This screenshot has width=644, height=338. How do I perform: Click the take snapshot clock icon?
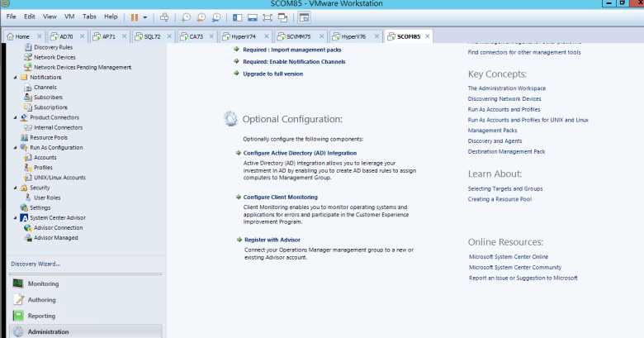[187, 17]
